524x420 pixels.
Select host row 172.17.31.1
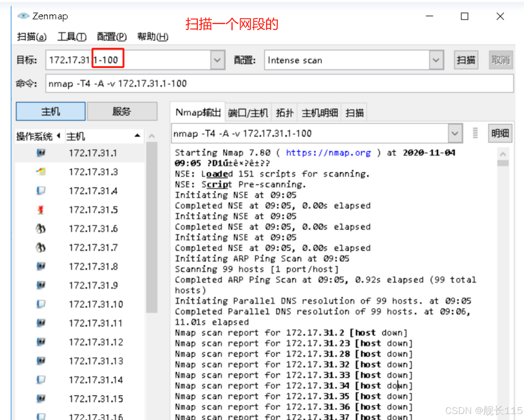[x=80, y=153]
